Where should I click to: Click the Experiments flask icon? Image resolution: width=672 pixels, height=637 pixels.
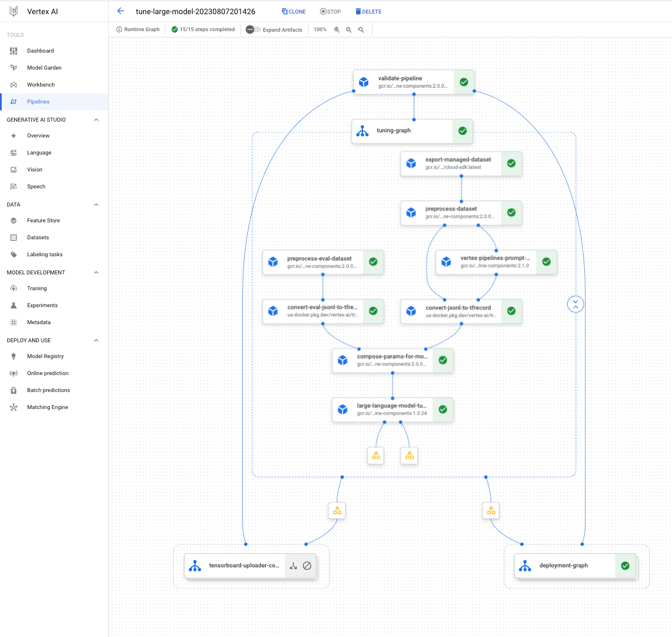[x=14, y=305]
